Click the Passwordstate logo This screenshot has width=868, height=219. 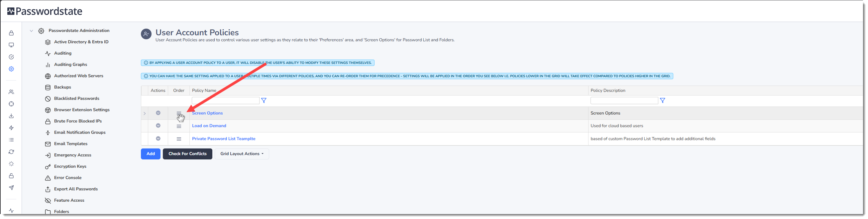pos(45,11)
